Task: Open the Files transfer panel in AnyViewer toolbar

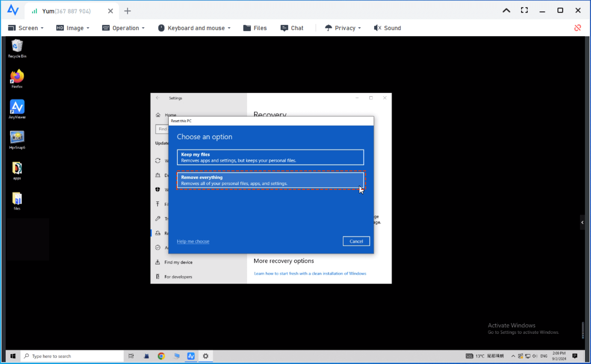Action: coord(255,28)
